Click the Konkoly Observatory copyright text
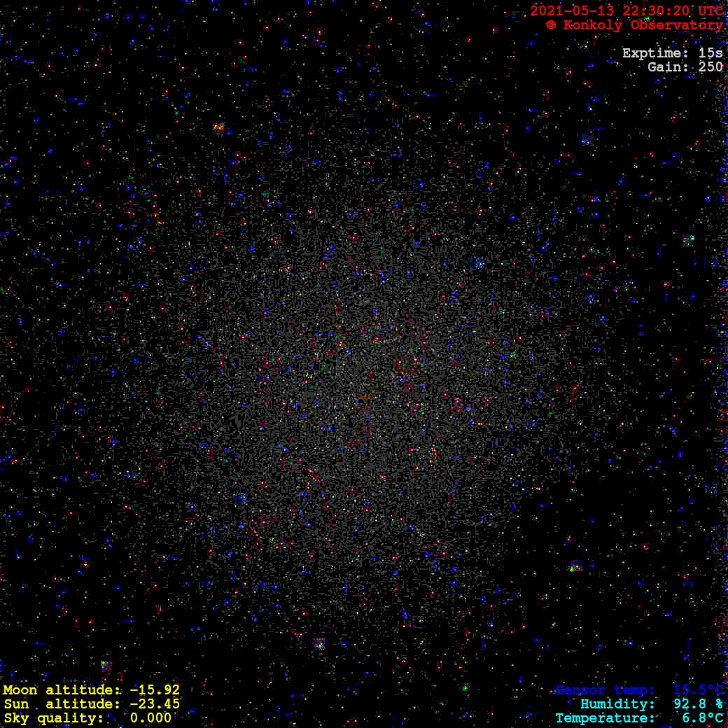The width and height of the screenshot is (728, 728). (643, 25)
